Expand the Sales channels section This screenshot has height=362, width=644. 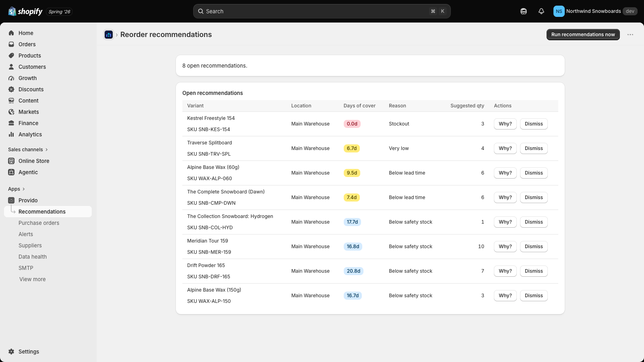tap(28, 150)
